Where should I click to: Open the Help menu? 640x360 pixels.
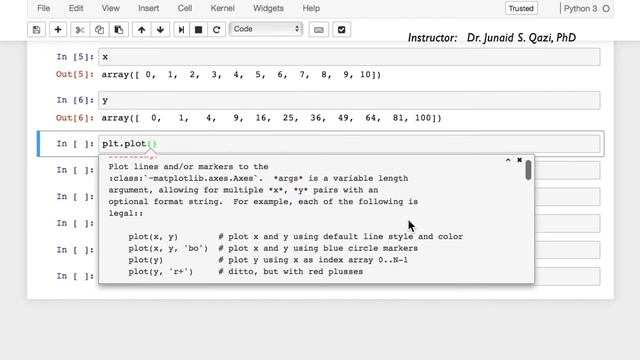click(311, 8)
